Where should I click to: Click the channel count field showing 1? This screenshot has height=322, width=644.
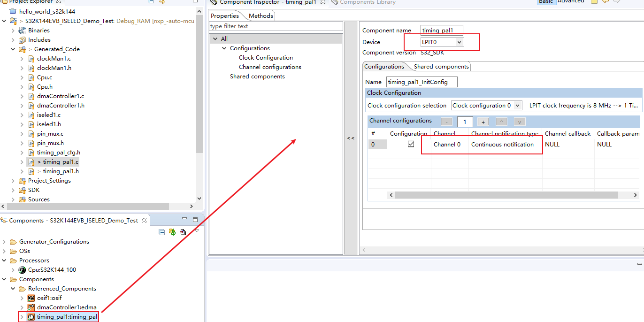click(465, 122)
